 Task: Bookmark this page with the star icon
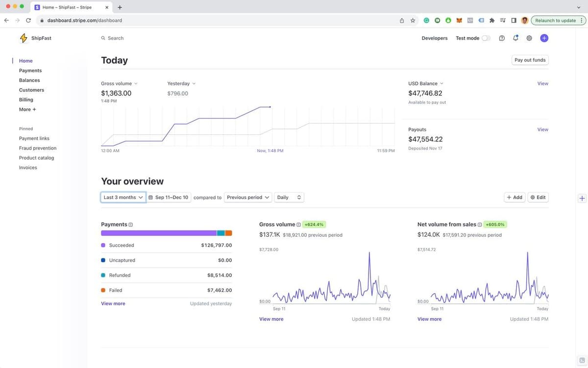point(413,21)
